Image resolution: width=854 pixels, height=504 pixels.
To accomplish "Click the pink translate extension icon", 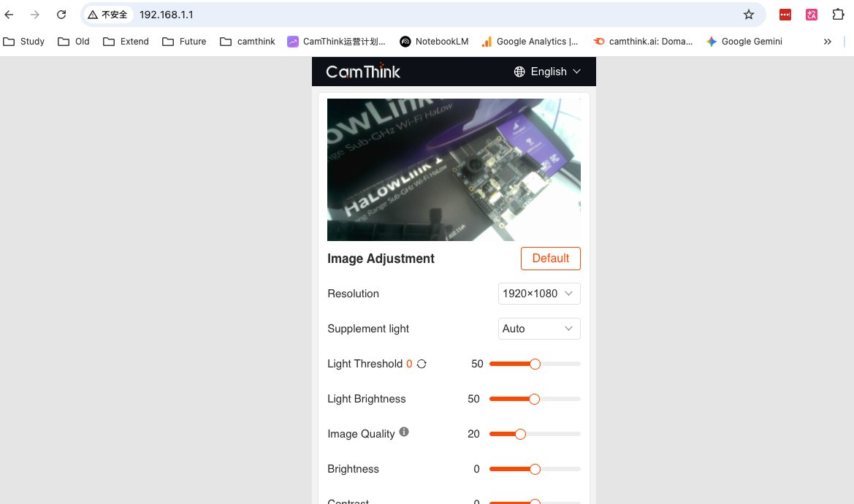I will click(x=812, y=15).
